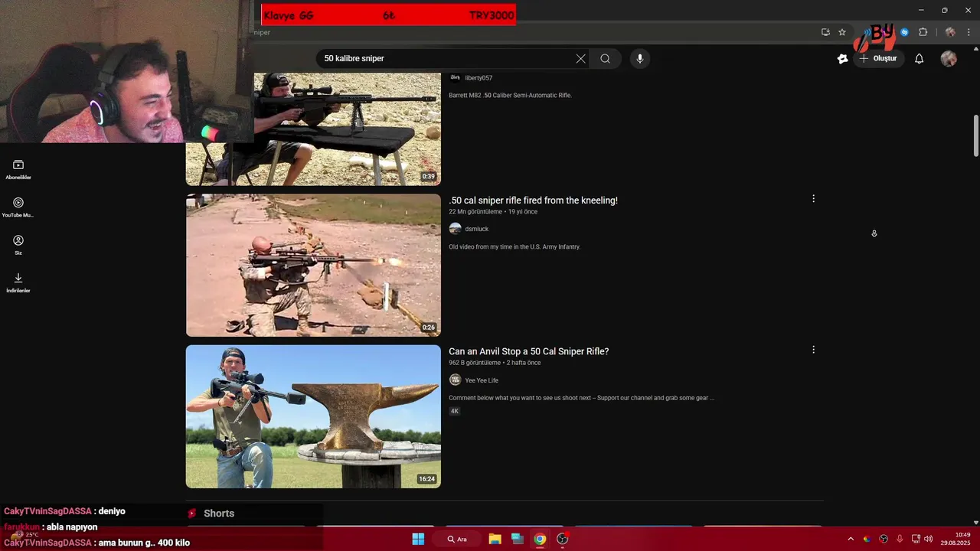
Task: Click the star-shaped icon left of Oluştur
Action: coord(843,59)
